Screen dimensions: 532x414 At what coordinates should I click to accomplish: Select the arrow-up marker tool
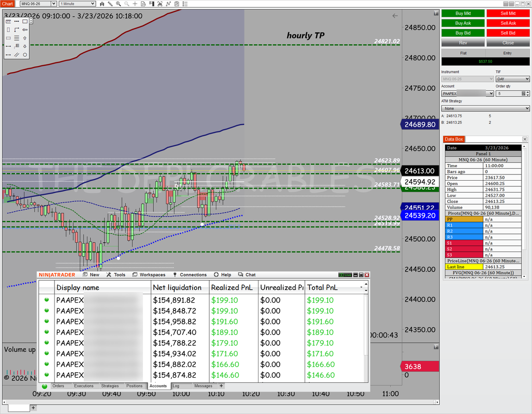pyautogui.click(x=25, y=38)
